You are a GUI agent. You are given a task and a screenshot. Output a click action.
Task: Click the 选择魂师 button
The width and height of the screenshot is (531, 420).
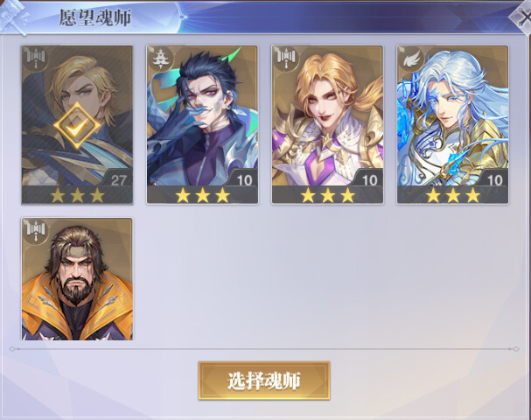pos(264,381)
